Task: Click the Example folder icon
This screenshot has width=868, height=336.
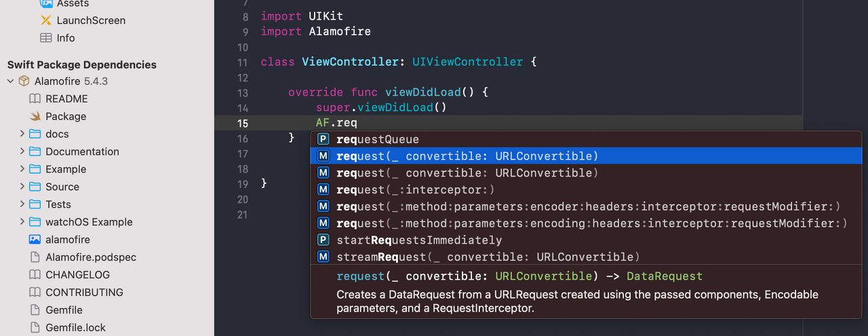Action: click(x=35, y=170)
